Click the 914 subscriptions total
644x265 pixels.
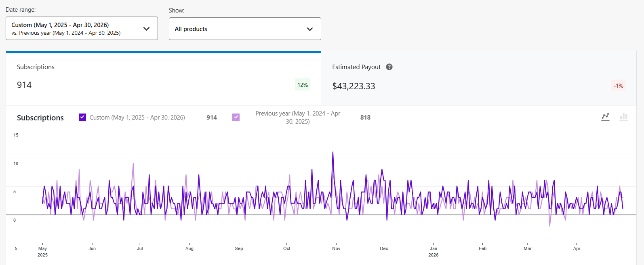click(24, 85)
